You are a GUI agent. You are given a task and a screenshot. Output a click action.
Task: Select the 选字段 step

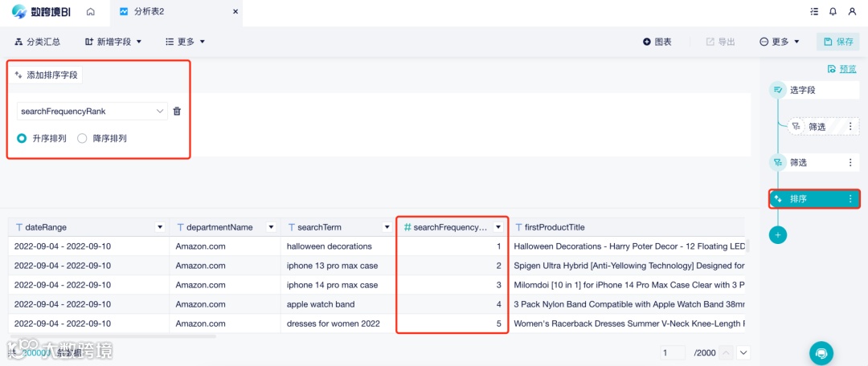[813, 90]
